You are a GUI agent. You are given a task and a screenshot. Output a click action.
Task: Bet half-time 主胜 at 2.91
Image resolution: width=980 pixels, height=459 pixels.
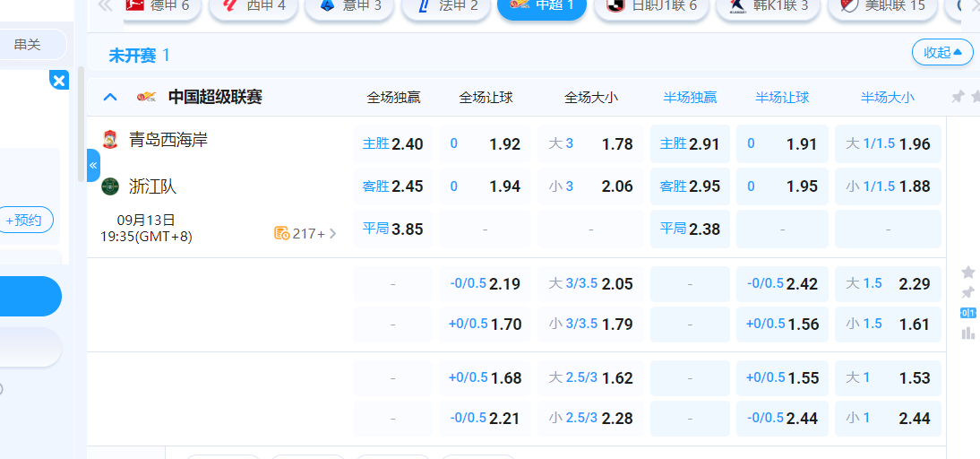tap(690, 143)
